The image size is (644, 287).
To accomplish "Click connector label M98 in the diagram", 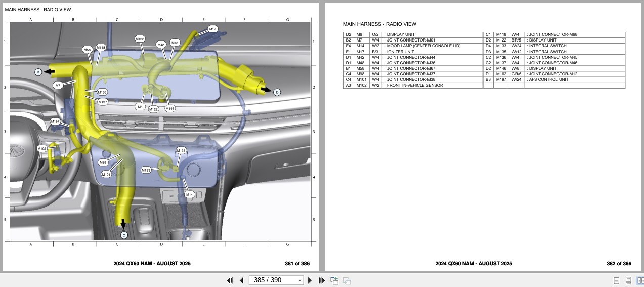I will click(x=103, y=162).
